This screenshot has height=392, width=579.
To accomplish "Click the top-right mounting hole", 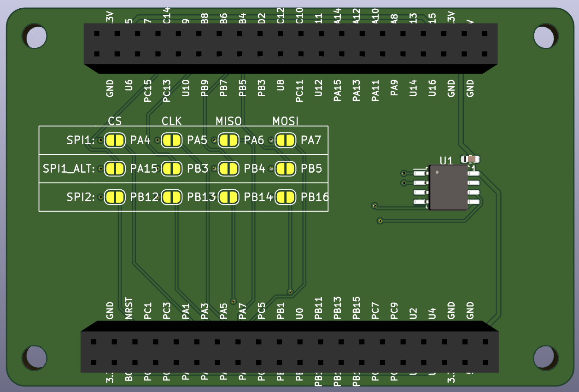I will (x=546, y=36).
